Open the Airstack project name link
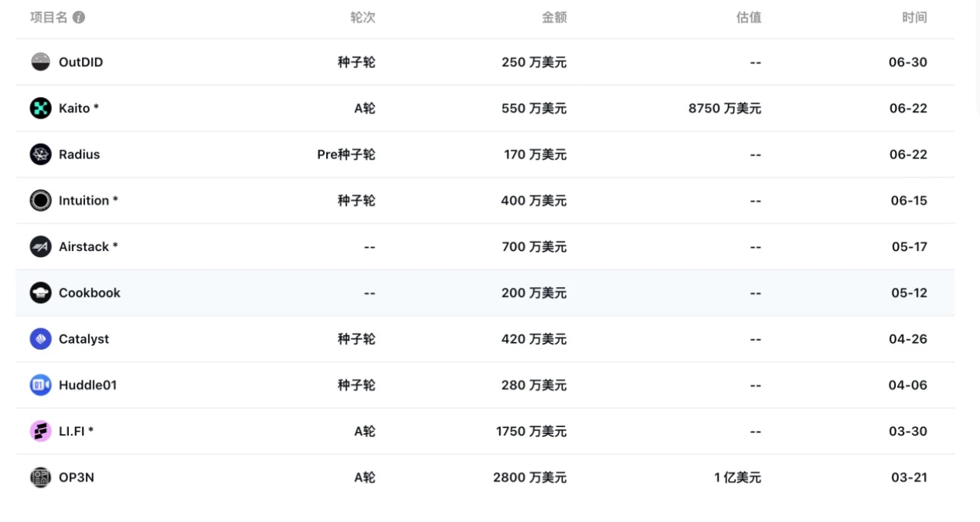 tap(89, 246)
